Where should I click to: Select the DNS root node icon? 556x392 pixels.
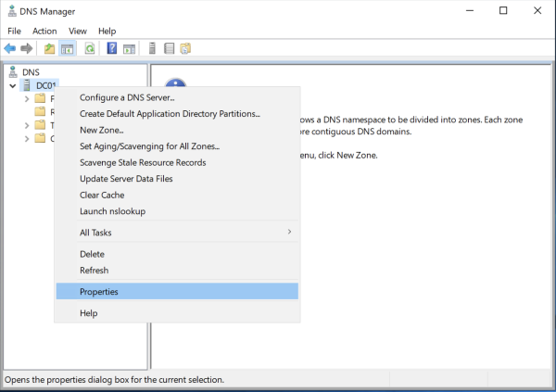[x=12, y=71]
